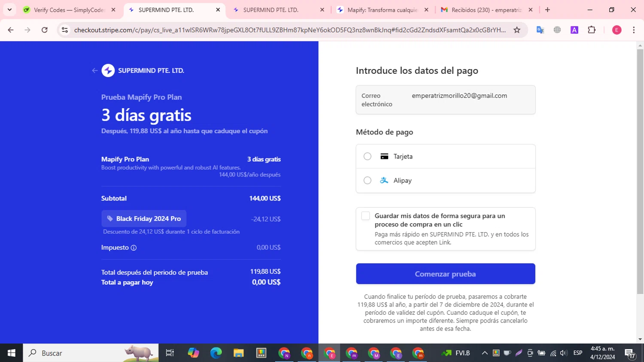Close the Mapify tab
The width and height of the screenshot is (644, 362).
click(426, 10)
